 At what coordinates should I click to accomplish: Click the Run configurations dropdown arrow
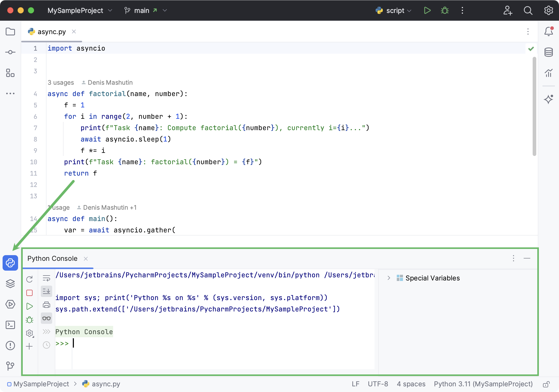pos(408,10)
